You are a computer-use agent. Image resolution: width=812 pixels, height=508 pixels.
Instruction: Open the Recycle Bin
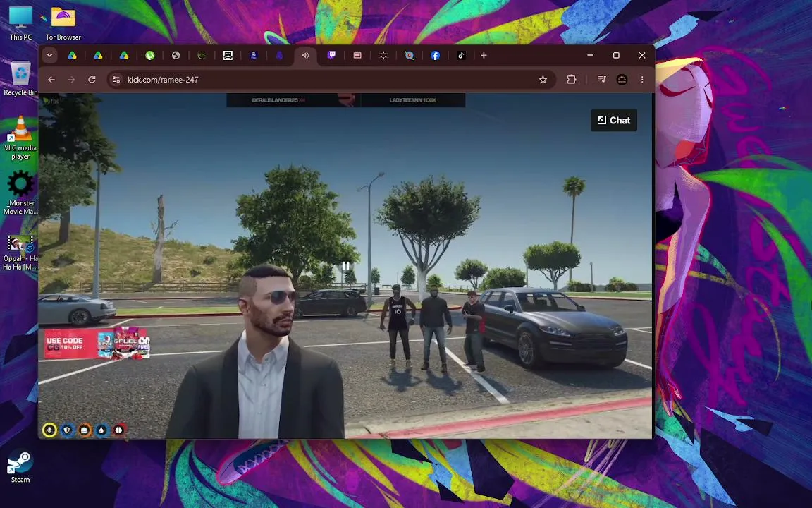point(20,79)
